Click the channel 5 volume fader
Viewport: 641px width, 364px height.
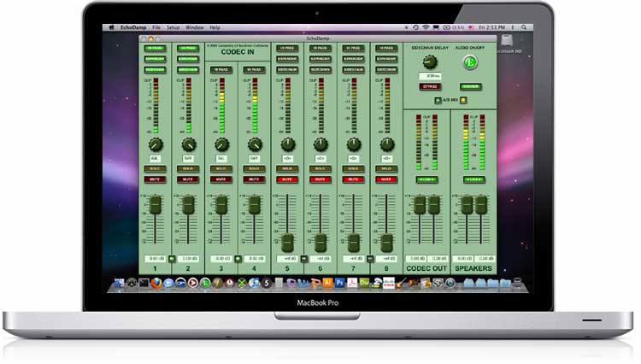tap(287, 243)
